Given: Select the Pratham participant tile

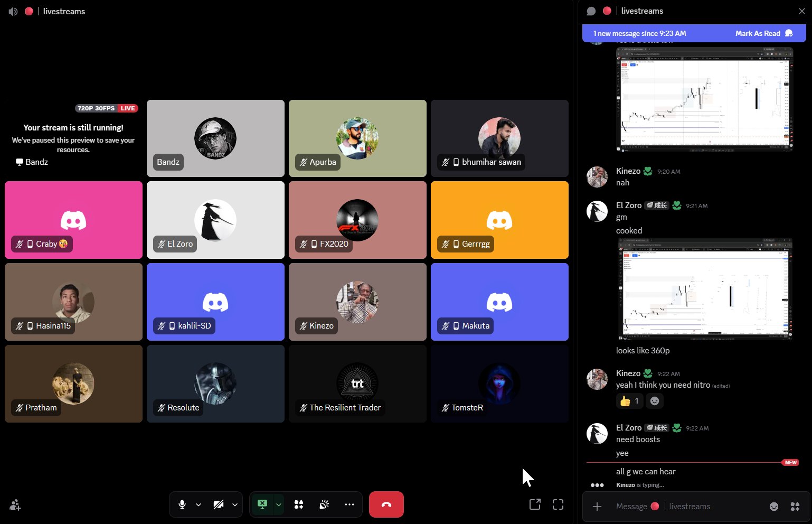Looking at the screenshot, I should tap(73, 383).
